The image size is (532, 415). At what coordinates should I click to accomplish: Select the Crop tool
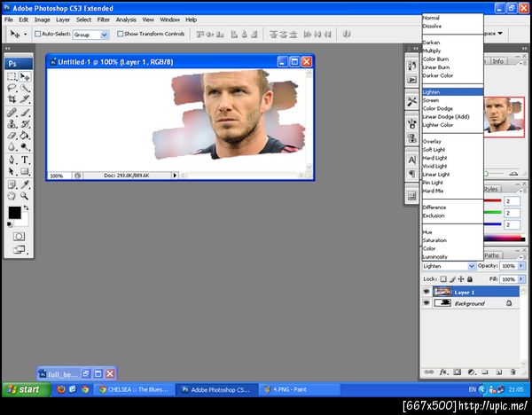coord(12,99)
